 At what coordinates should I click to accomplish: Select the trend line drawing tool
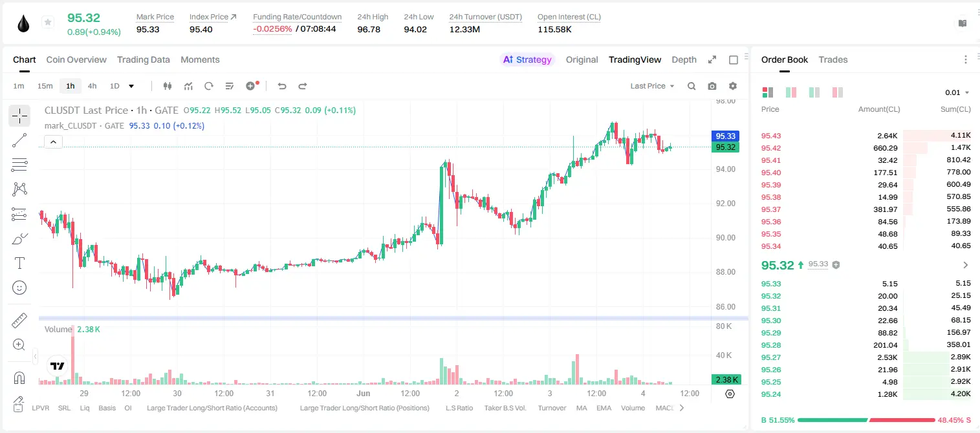tap(19, 140)
